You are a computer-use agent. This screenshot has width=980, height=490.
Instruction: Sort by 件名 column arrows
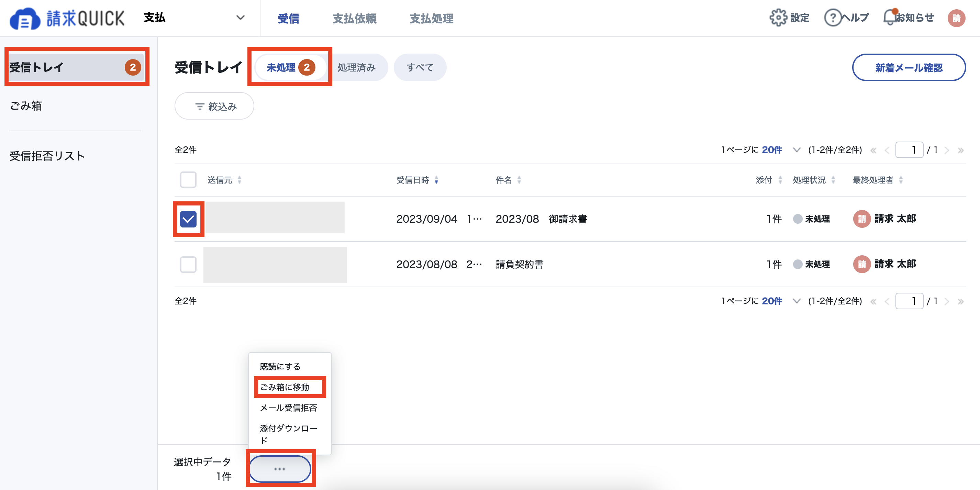pyautogui.click(x=519, y=180)
